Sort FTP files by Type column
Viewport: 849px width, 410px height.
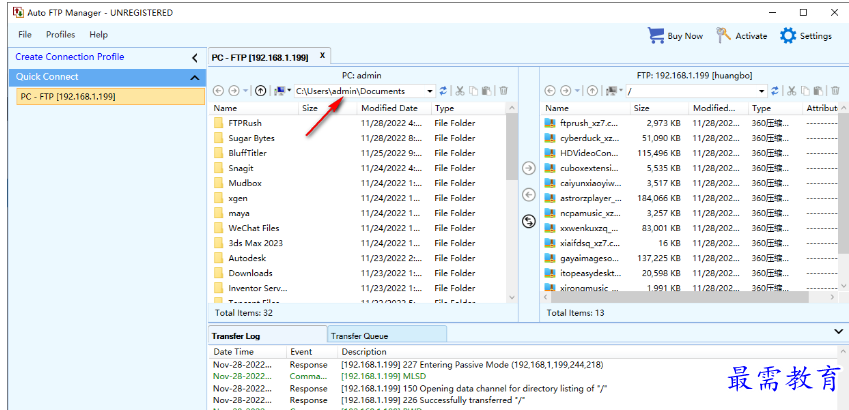(x=774, y=108)
